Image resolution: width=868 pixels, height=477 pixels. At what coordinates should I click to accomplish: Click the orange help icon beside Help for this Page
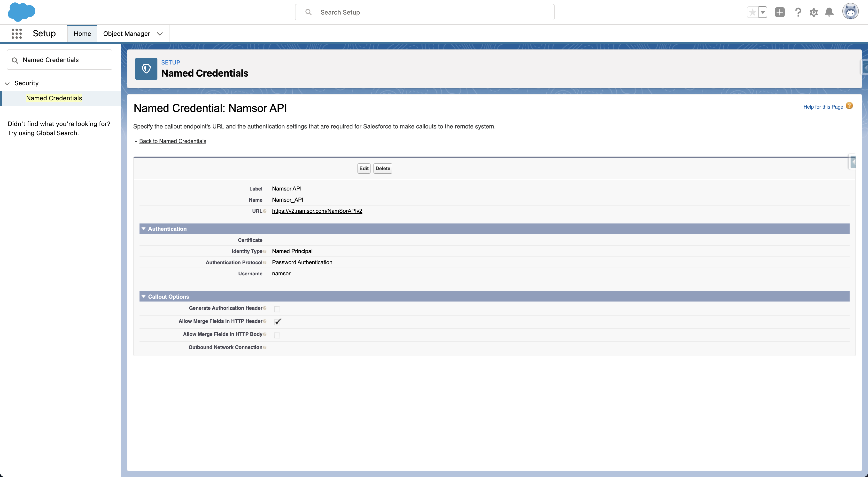(x=849, y=106)
